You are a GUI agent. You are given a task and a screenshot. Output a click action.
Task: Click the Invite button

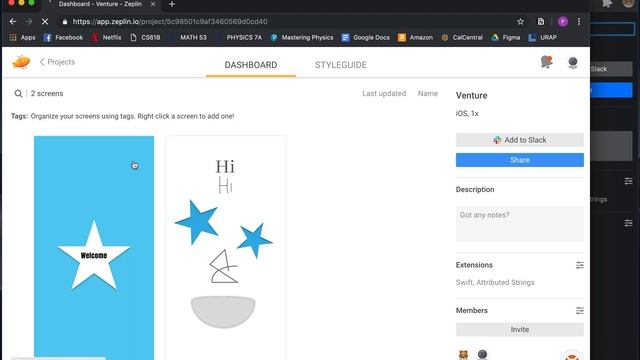point(520,329)
